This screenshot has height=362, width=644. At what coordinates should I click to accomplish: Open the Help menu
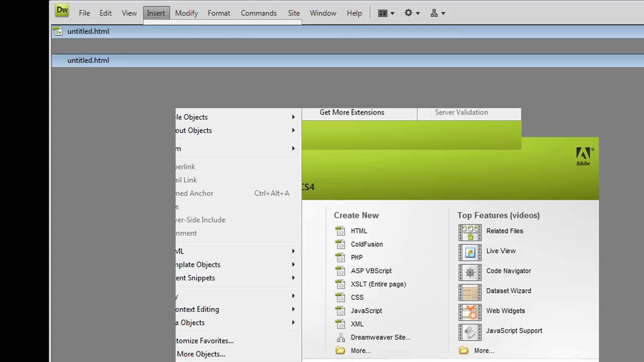[354, 13]
